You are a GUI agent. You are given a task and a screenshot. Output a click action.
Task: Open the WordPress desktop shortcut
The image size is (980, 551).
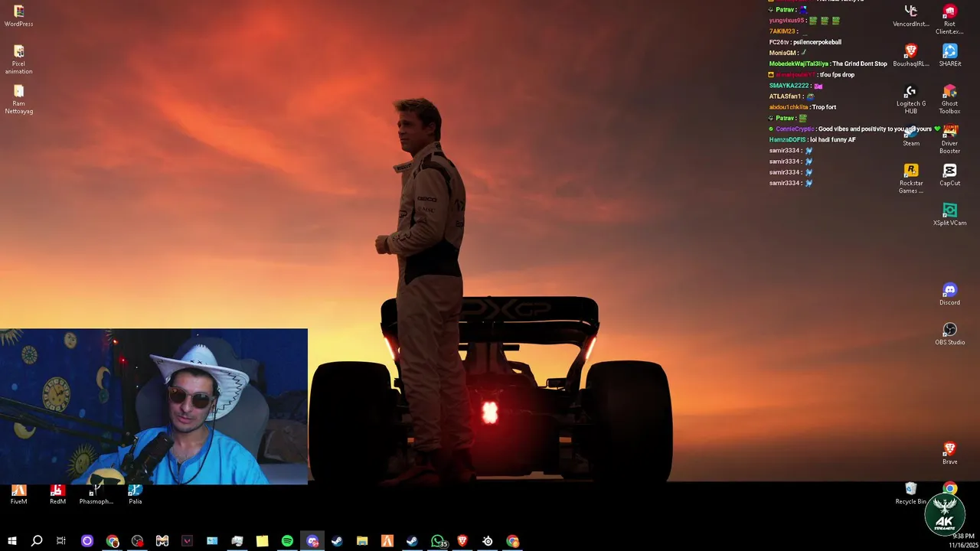pyautogui.click(x=18, y=16)
